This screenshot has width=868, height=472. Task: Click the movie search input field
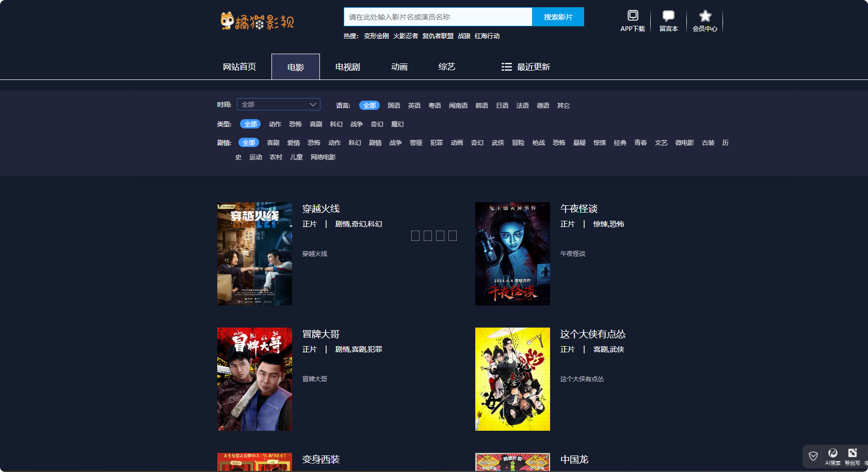coord(438,17)
